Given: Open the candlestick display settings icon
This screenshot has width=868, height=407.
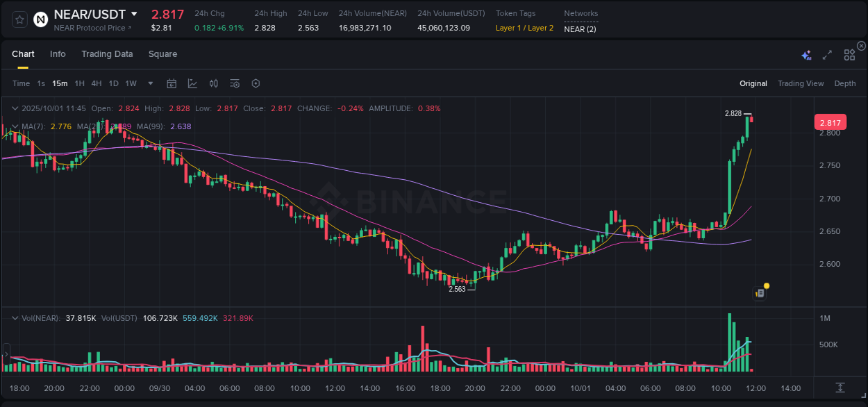Looking at the screenshot, I should [x=214, y=83].
